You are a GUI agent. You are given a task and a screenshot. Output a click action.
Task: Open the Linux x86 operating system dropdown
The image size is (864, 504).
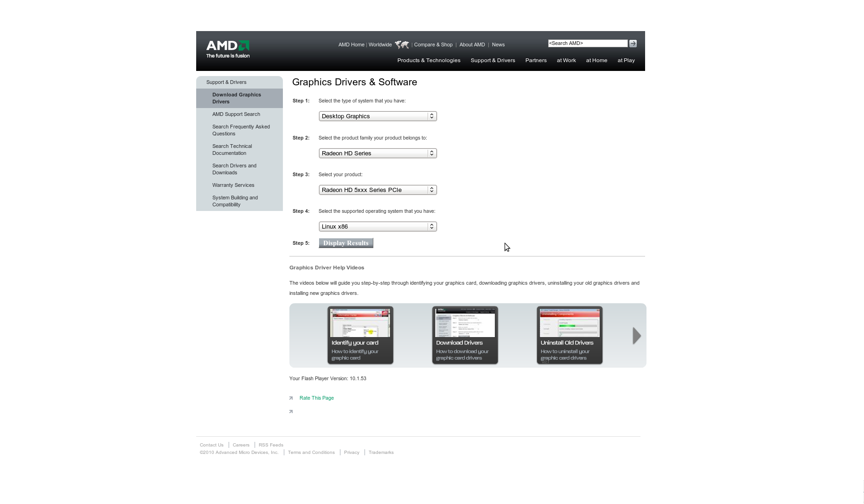tap(378, 226)
